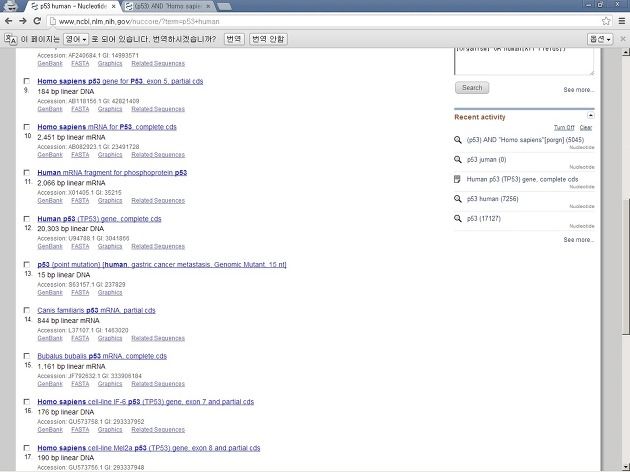Image resolution: width=630 pixels, height=472 pixels.
Task: Open p53 point mutation gastric cancer result
Action: tap(162, 265)
